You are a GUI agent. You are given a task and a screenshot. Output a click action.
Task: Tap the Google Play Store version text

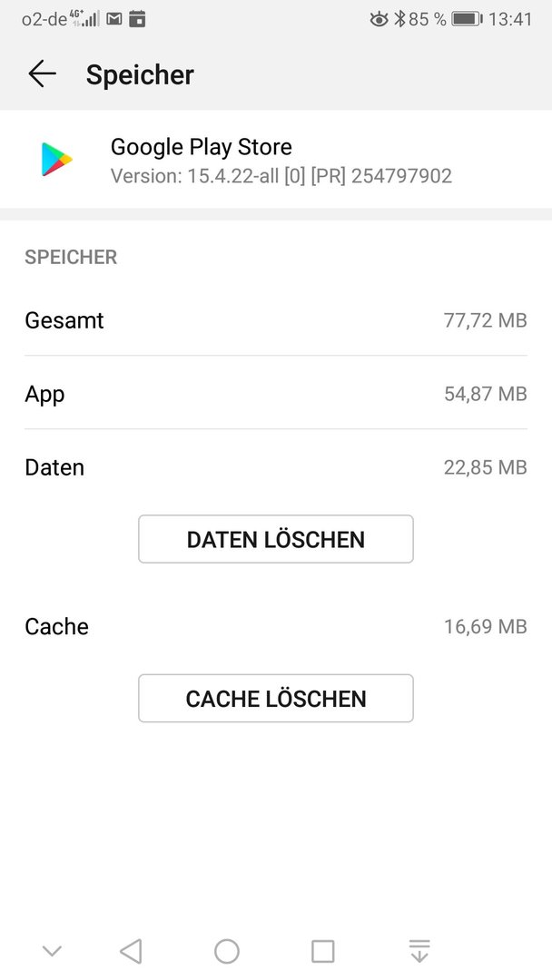coord(281,176)
